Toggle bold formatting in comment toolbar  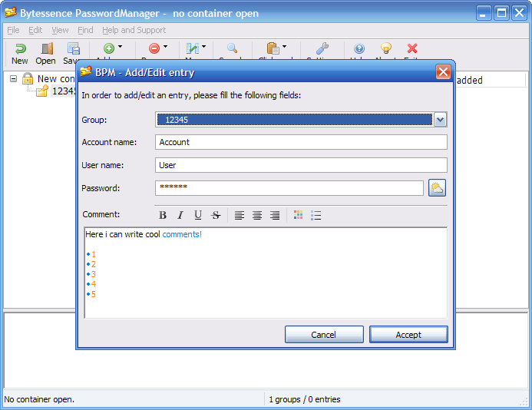[163, 215]
